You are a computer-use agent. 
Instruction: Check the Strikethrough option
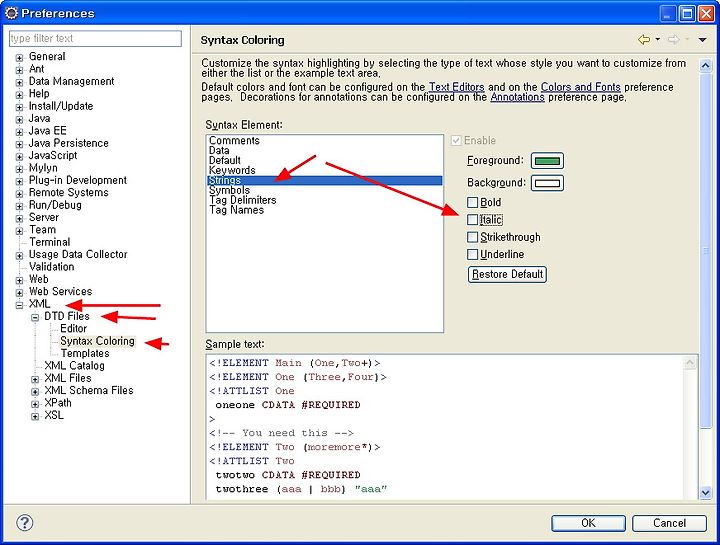coord(472,237)
